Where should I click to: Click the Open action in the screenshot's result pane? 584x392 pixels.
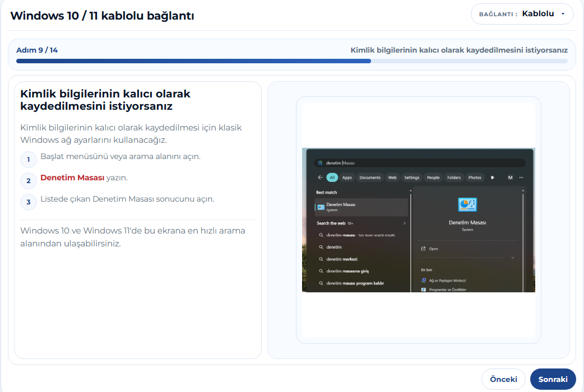click(430, 249)
